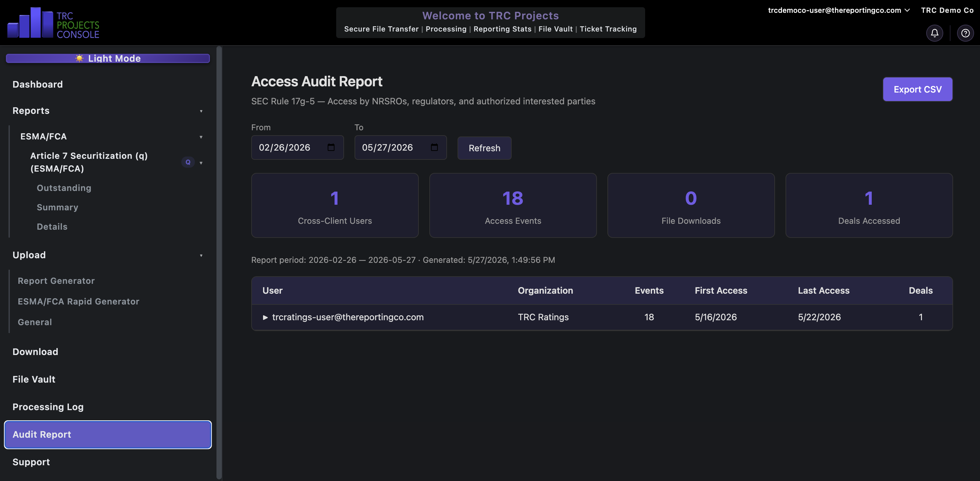Click the 5/22/2026 last access cell
980x481 pixels.
click(x=819, y=317)
